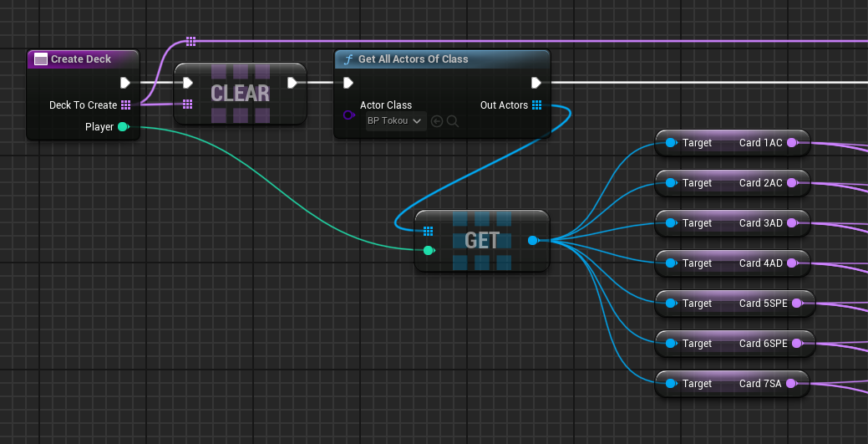Click the GET node blue output pin
Image resolution: width=868 pixels, height=444 pixels.
coord(533,241)
